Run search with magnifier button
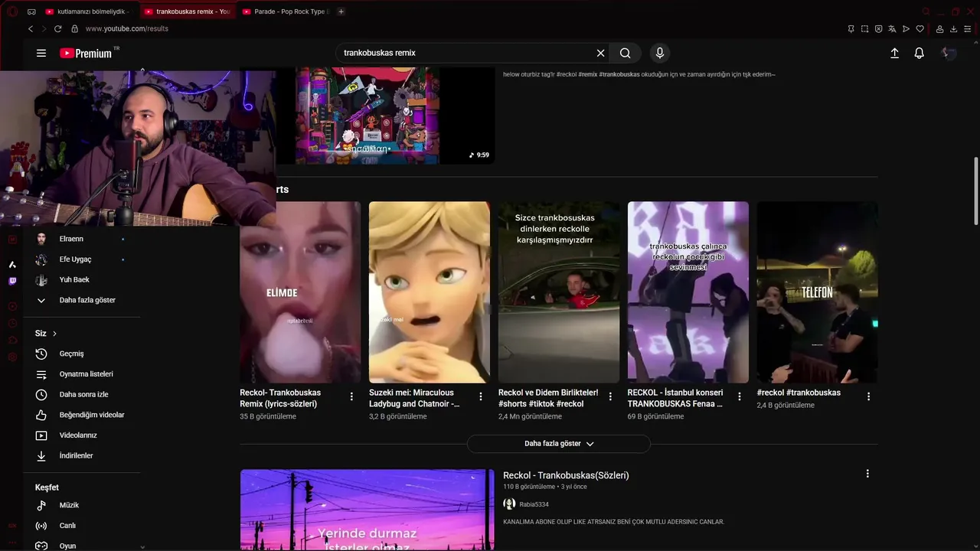This screenshot has width=980, height=551. [x=626, y=53]
